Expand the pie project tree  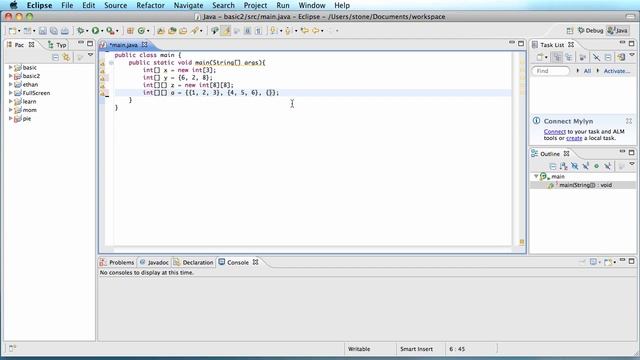pos(11,119)
